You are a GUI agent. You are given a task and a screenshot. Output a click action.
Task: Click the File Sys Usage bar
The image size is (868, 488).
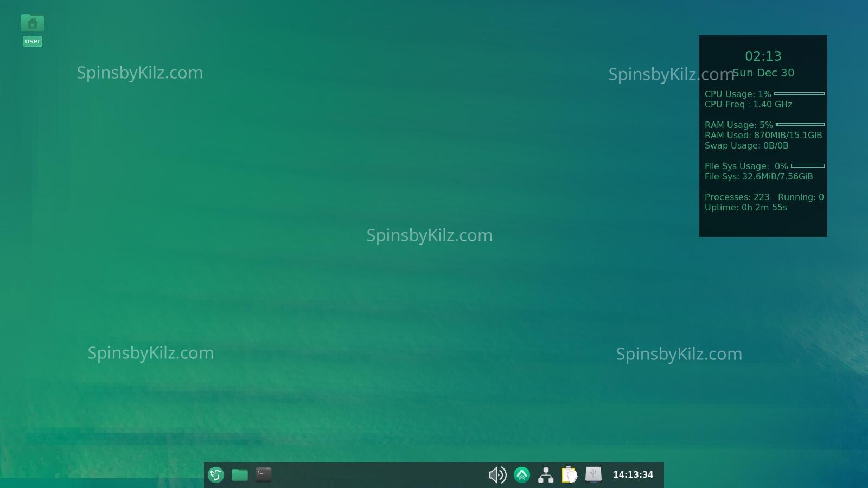coord(808,166)
